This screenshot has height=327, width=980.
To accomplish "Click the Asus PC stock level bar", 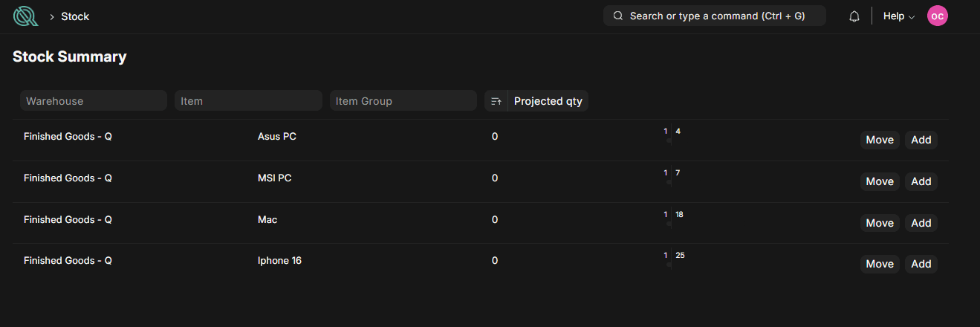I will tap(672, 137).
